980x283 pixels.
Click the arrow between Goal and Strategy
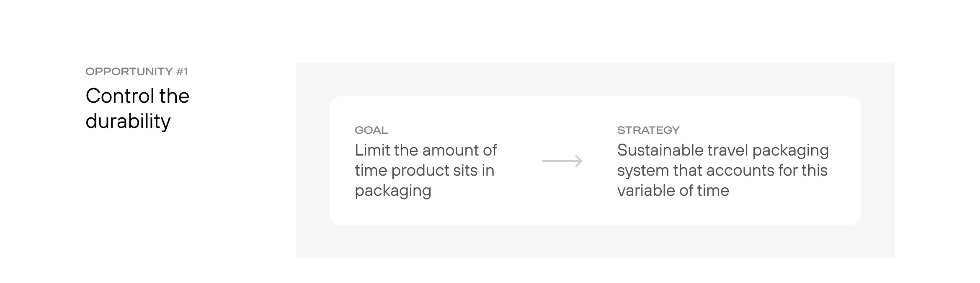click(562, 161)
